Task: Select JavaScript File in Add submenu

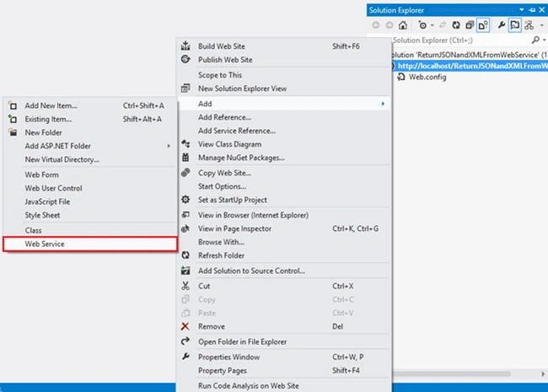Action: (90, 201)
